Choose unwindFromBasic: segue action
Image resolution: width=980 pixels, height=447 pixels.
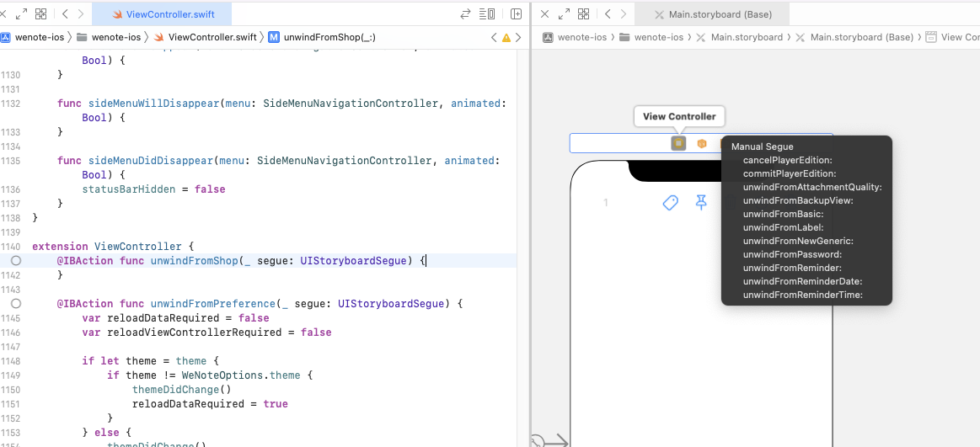(783, 214)
